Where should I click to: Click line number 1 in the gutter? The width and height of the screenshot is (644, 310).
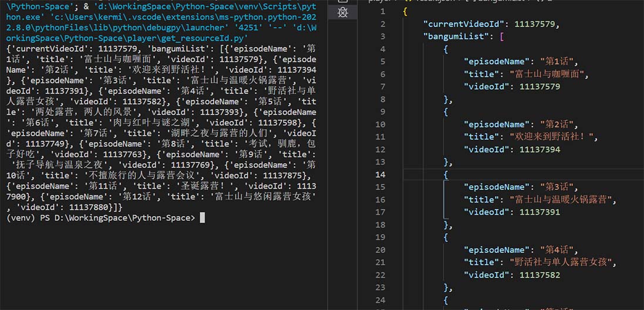pyautogui.click(x=383, y=12)
